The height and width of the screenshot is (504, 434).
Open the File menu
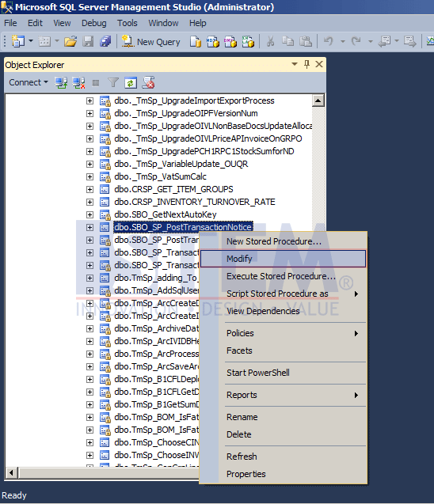tap(10, 23)
